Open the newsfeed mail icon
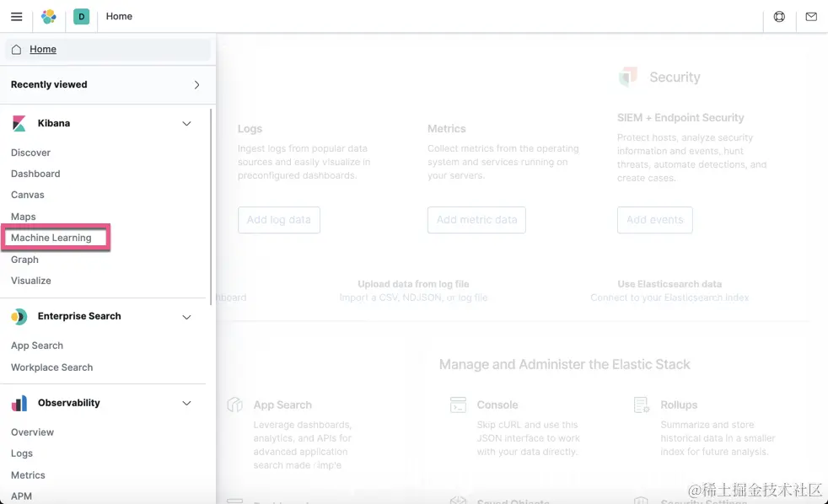This screenshot has width=828, height=504. click(811, 16)
